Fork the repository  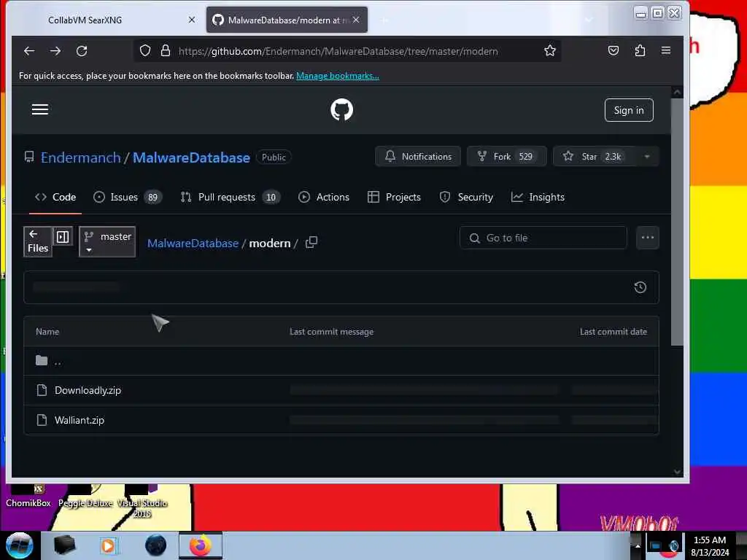[x=506, y=157]
